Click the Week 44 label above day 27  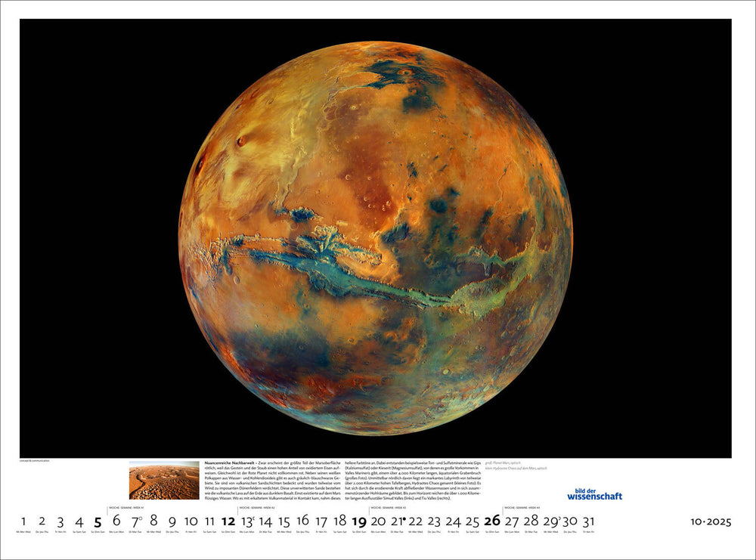(x=521, y=508)
